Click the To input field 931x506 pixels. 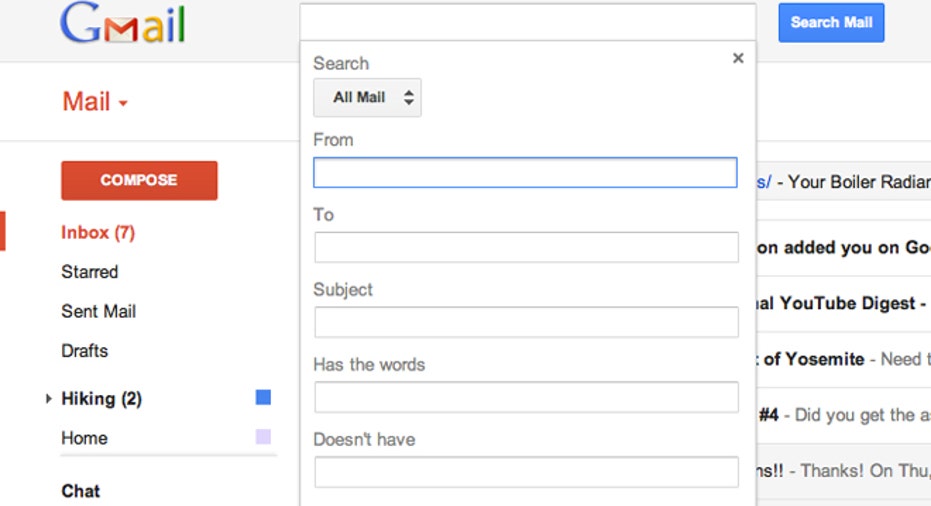pos(527,247)
